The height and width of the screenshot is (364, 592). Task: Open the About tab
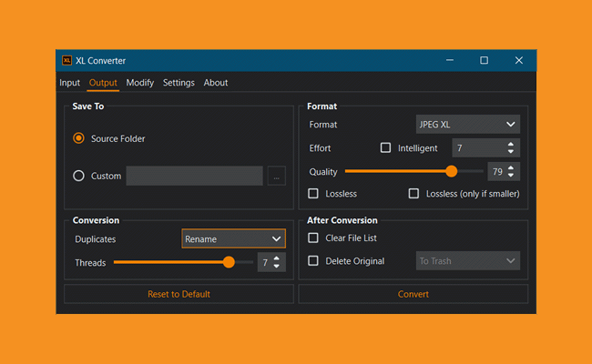[x=216, y=83]
